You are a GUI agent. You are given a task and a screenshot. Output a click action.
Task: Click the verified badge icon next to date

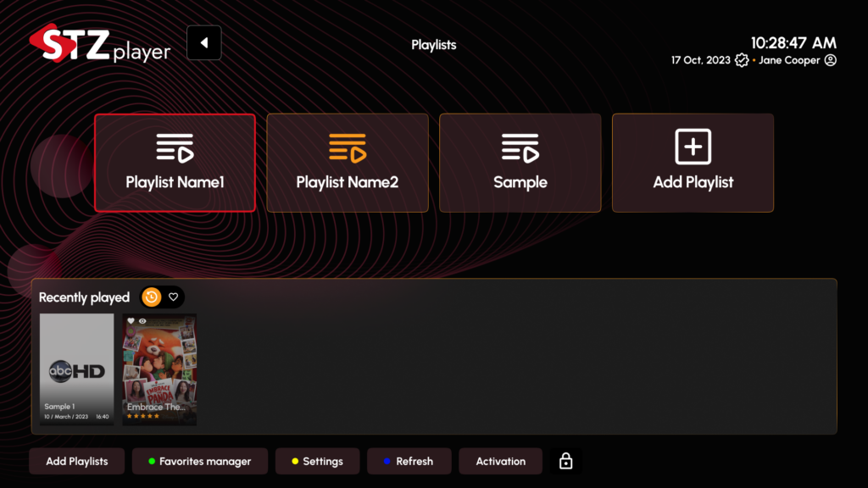click(x=742, y=60)
